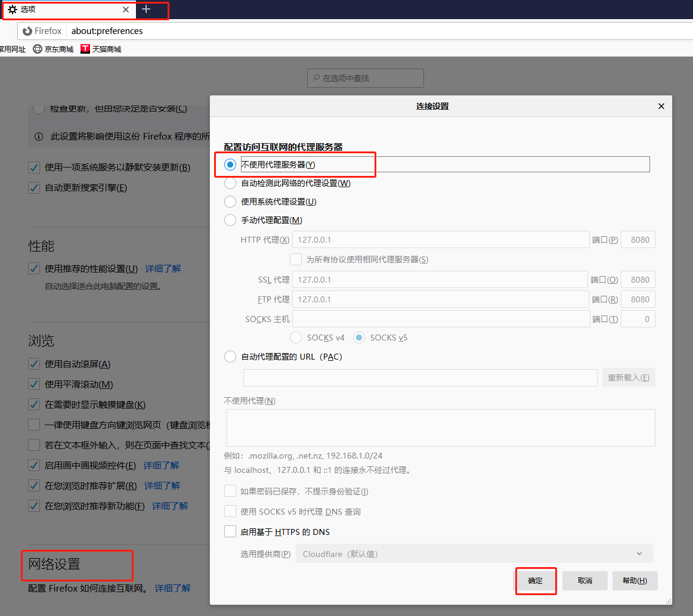Click the SSL 代理 address field

click(440, 279)
